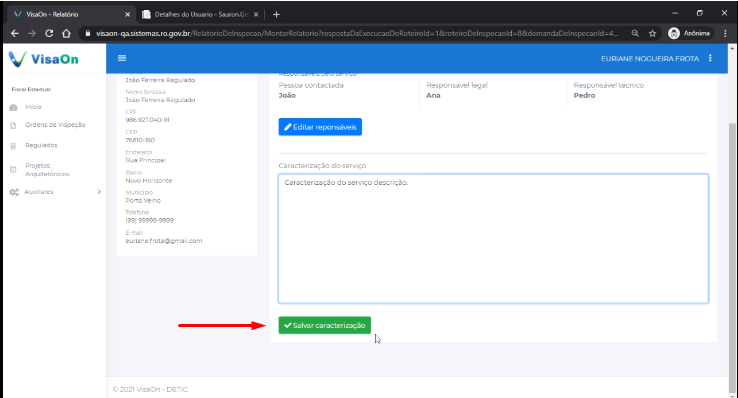Close the Detalhes do Usuario tab

(x=256, y=15)
